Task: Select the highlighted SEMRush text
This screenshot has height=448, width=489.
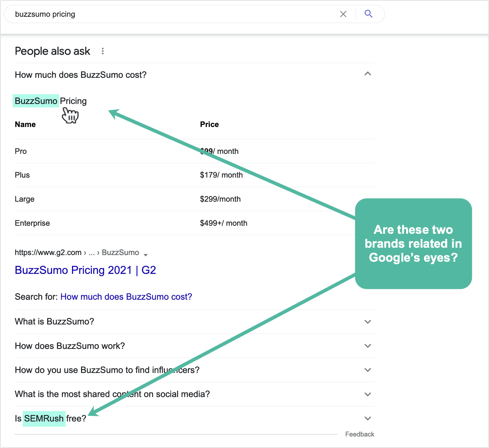Action: tap(44, 418)
